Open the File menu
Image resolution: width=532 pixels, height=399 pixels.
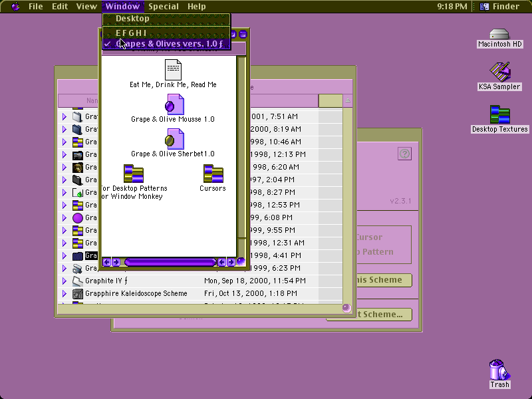pos(36,6)
